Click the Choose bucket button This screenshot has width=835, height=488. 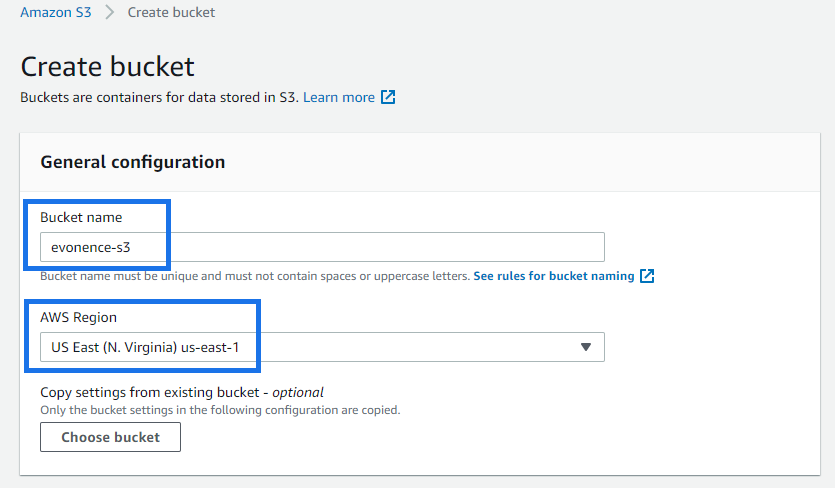tap(110, 437)
